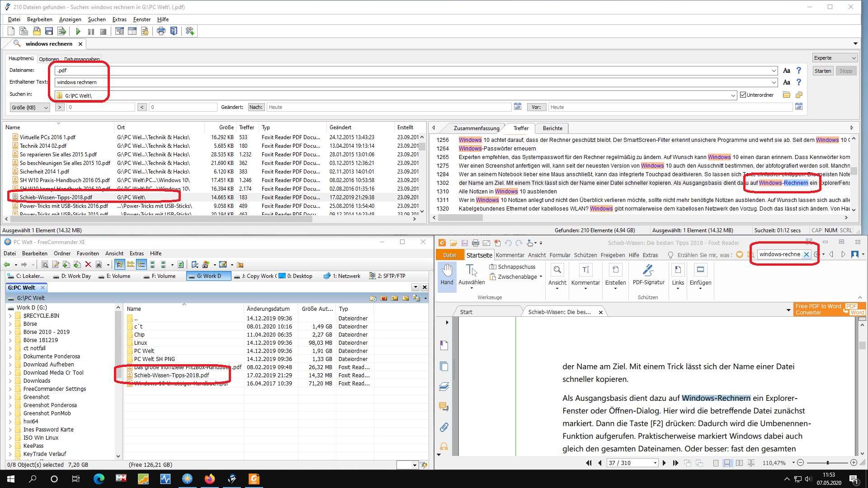The image size is (868, 488).
Task: Toggle case-sensitive Aa for Dateiname field
Action: click(787, 70)
